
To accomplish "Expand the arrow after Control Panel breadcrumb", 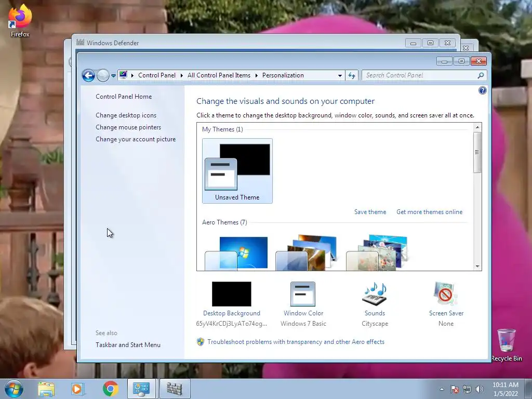I will (182, 75).
